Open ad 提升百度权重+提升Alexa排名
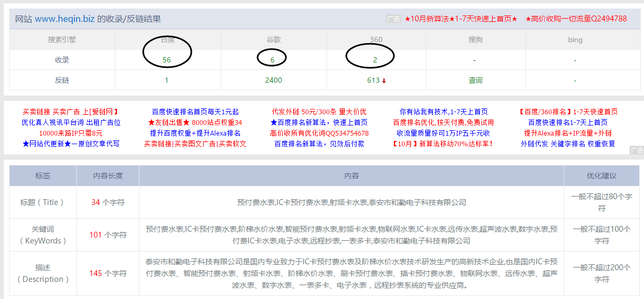Image resolution: width=644 pixels, height=299 pixels. pyautogui.click(x=195, y=133)
